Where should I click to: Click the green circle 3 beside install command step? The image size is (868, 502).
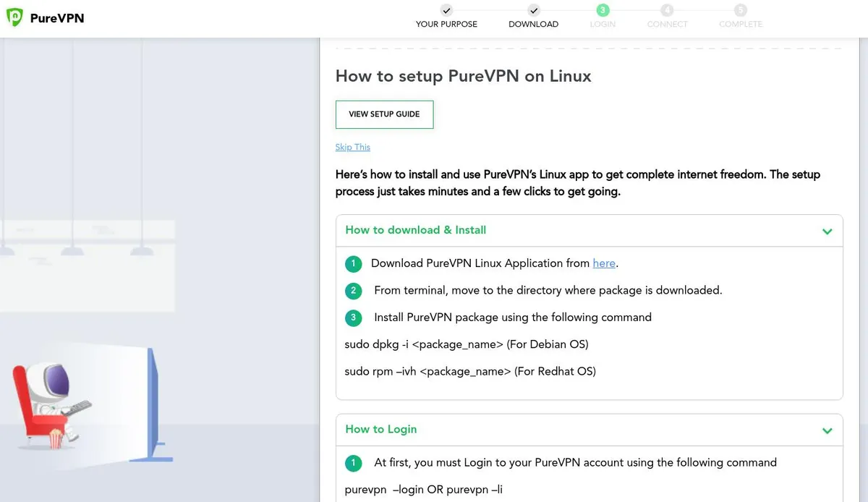pos(353,317)
